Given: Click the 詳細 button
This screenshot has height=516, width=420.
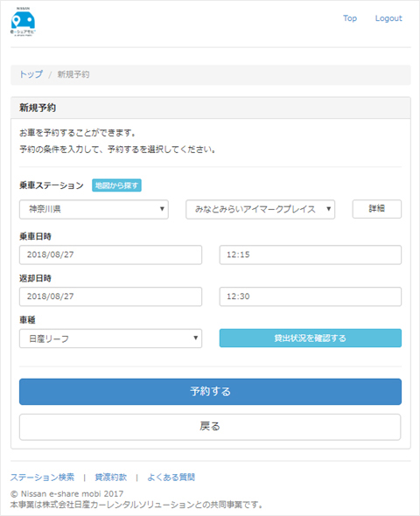Looking at the screenshot, I should (x=377, y=209).
